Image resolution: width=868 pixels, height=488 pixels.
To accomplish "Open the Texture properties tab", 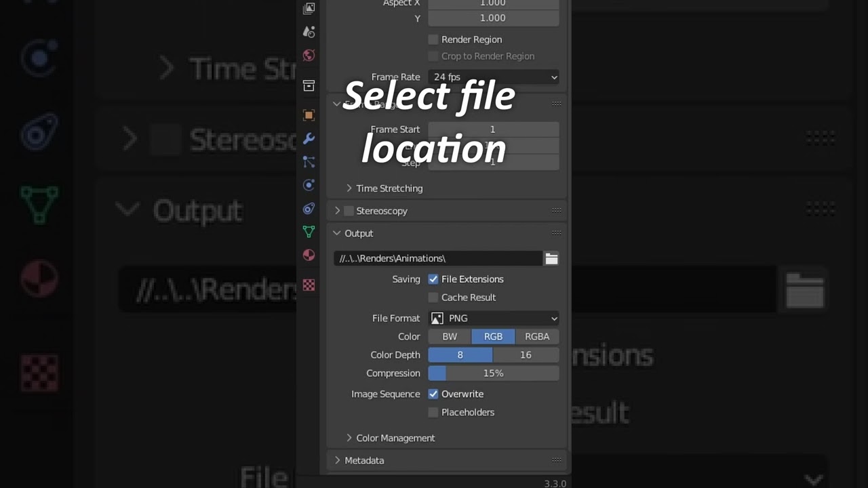I will tap(309, 285).
